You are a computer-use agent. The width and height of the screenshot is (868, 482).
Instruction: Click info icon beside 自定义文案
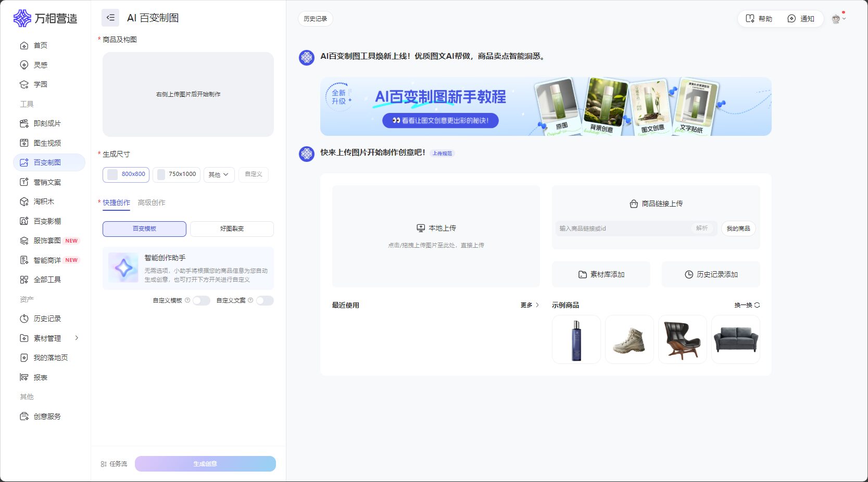250,300
